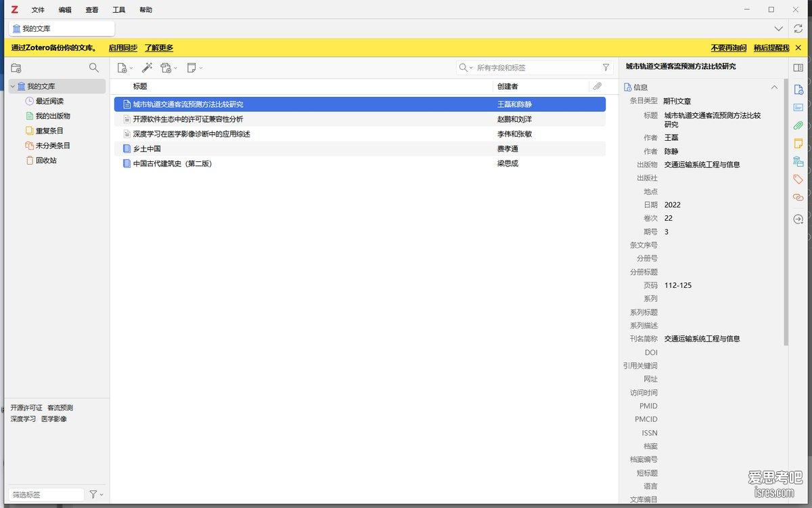Open the 编辑 menu

65,10
